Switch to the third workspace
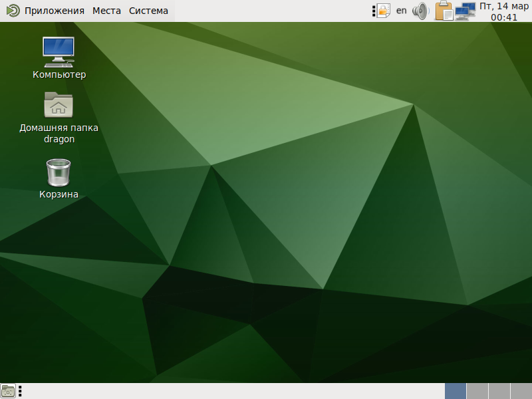This screenshot has width=532, height=399. [x=499, y=391]
